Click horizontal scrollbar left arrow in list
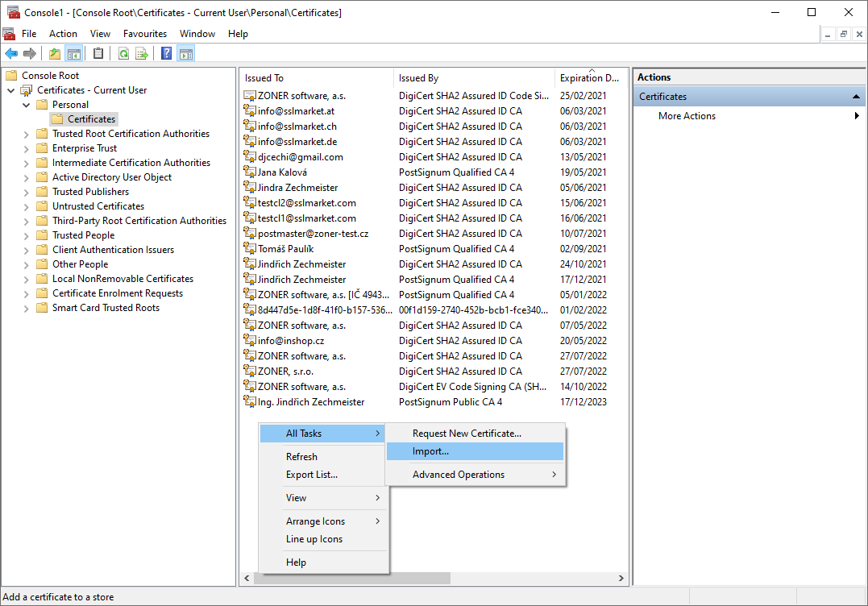The height and width of the screenshot is (606, 868). pos(247,579)
